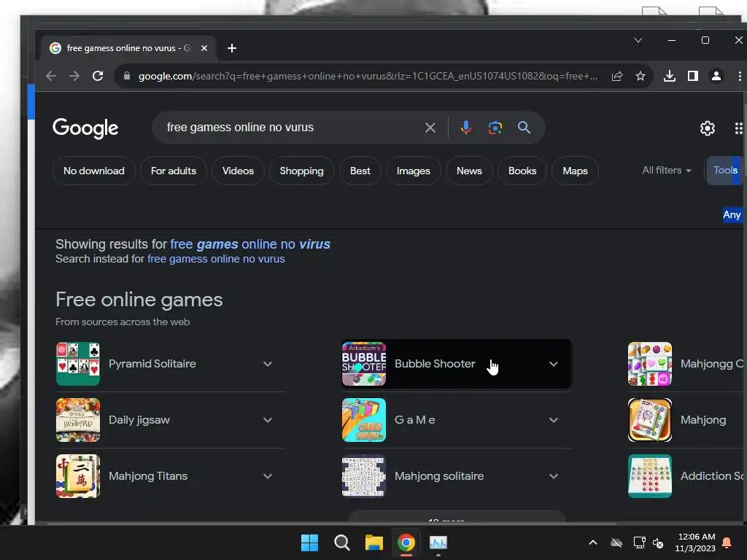Submit search with magnifying glass icon
The width and height of the screenshot is (747, 560).
pos(524,128)
